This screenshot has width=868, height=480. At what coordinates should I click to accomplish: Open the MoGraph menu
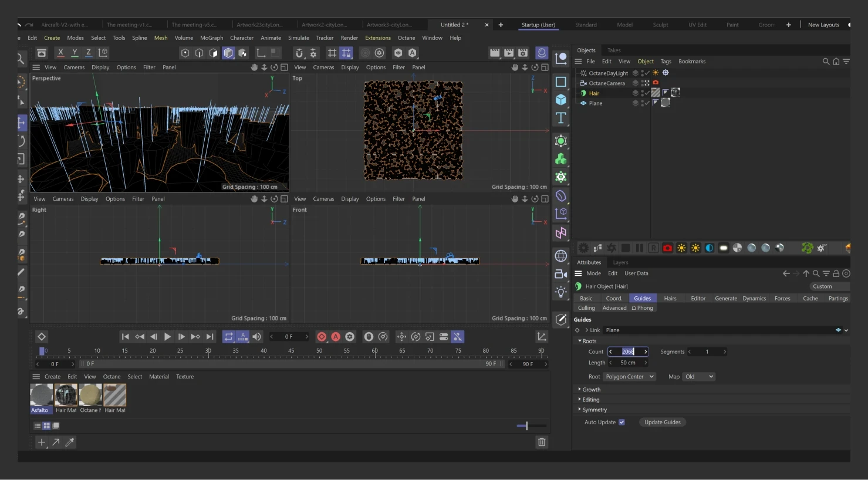211,38
